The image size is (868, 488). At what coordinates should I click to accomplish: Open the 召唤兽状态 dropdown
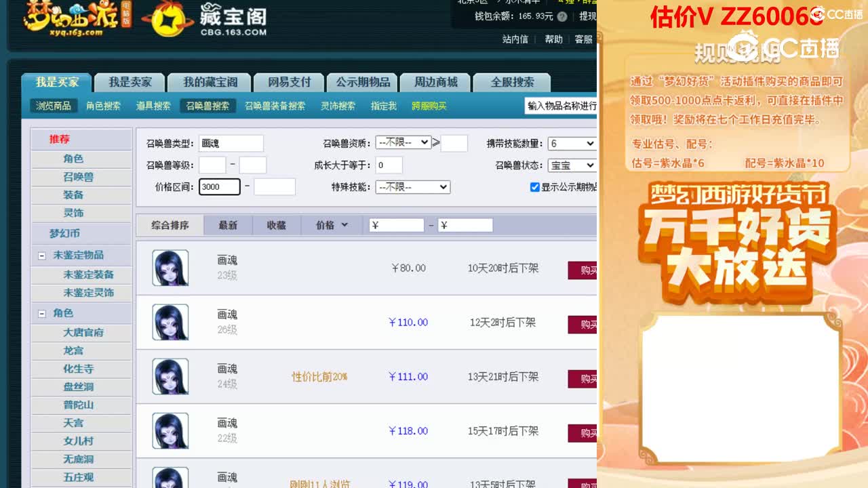point(572,165)
